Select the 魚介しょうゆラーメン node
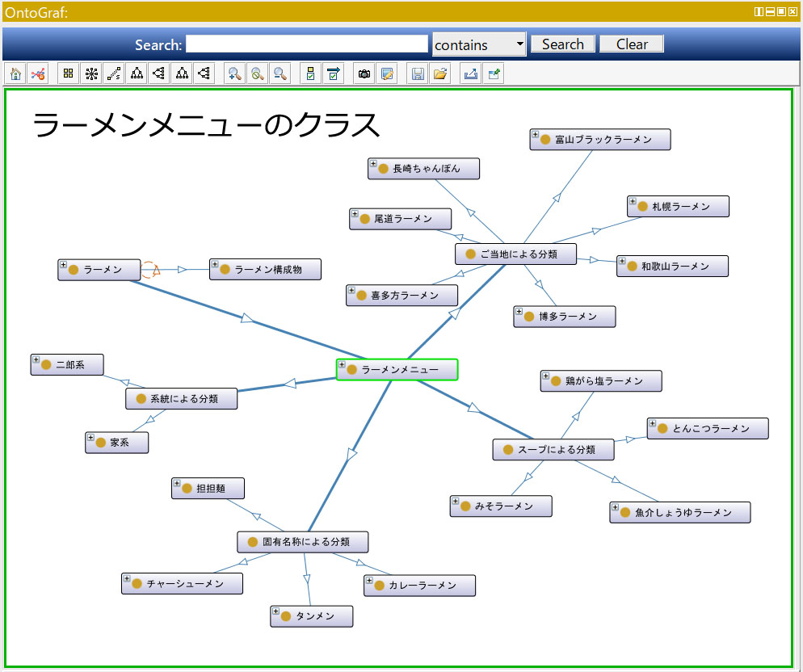Viewport: 803px width, 672px height. point(680,513)
